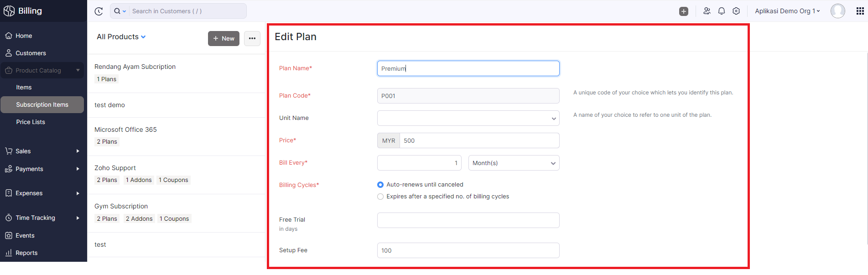Open the apps grid icon

[x=860, y=11]
